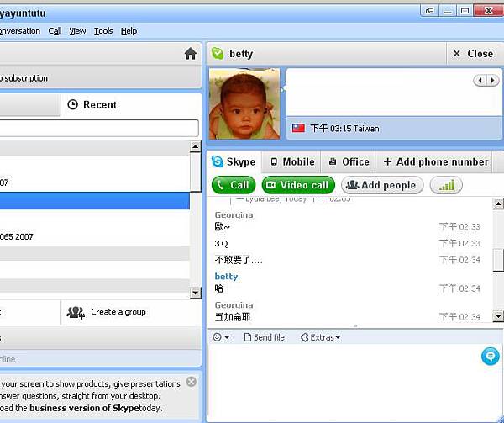
Task: Click the message 不敢要了....
Action: 239,260
